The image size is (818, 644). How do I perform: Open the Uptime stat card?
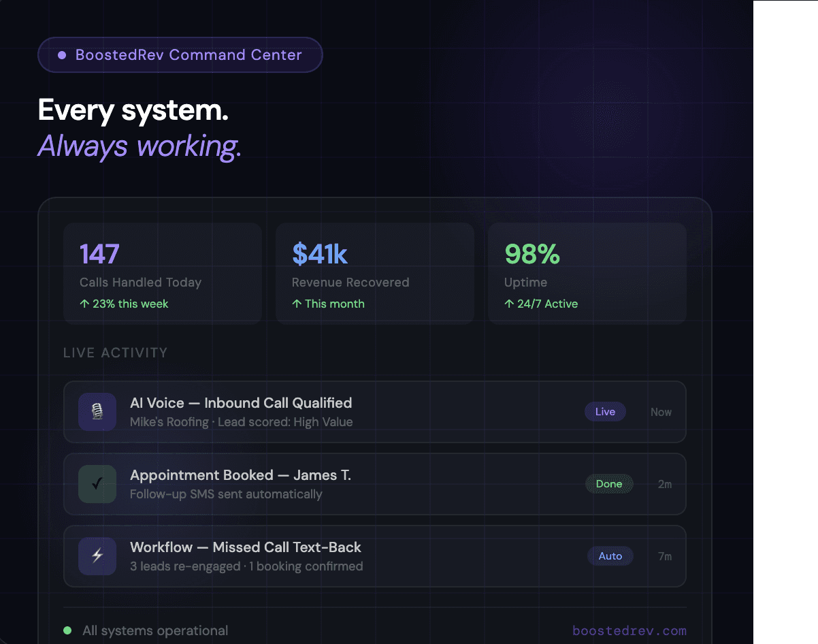point(587,273)
